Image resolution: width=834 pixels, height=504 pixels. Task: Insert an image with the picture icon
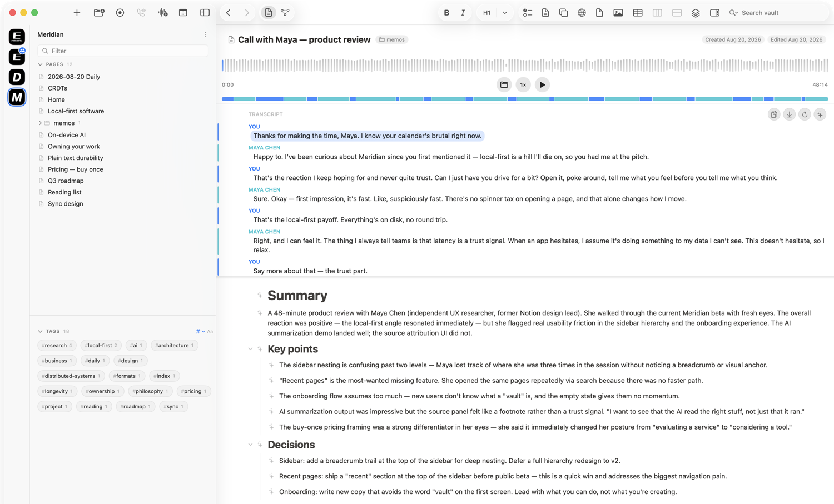(618, 13)
